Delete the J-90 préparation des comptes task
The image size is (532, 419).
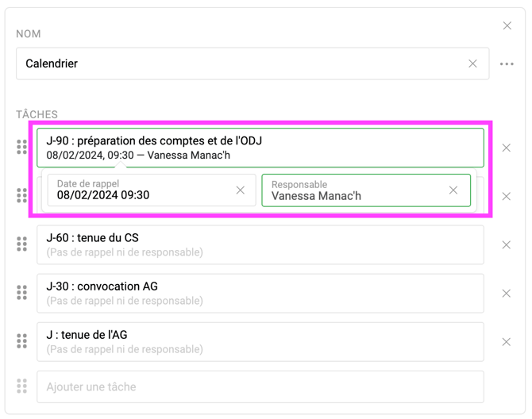tap(507, 148)
